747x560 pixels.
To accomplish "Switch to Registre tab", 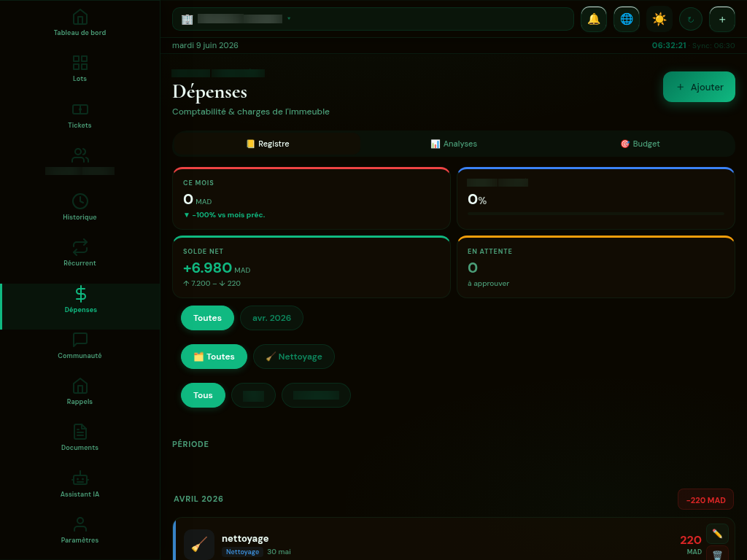I will [267, 144].
